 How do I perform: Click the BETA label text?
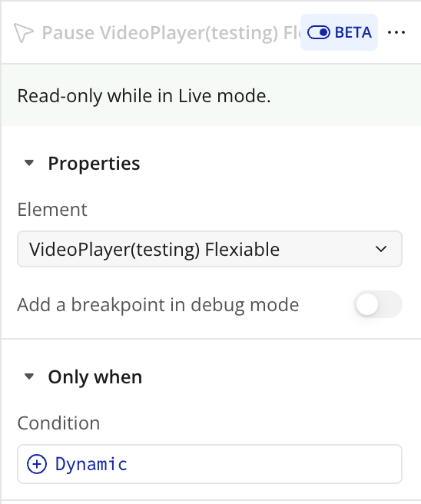353,32
